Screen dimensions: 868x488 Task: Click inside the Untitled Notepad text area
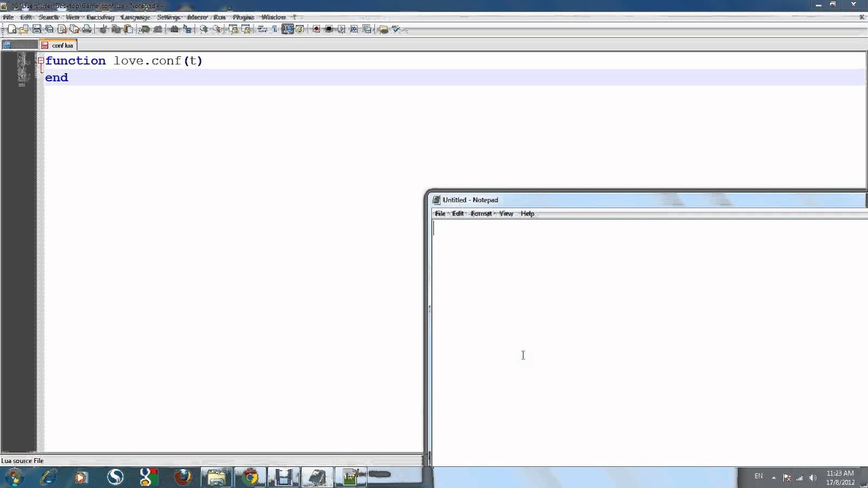click(x=650, y=342)
